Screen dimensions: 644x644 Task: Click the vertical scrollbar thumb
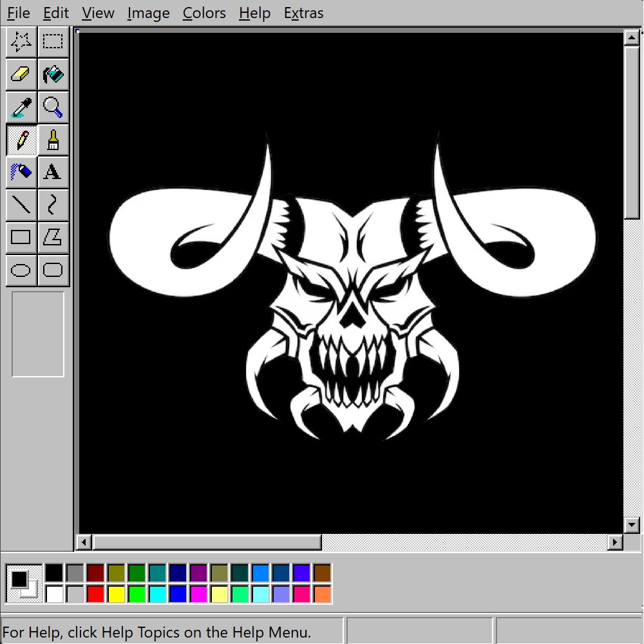pyautogui.click(x=631, y=133)
